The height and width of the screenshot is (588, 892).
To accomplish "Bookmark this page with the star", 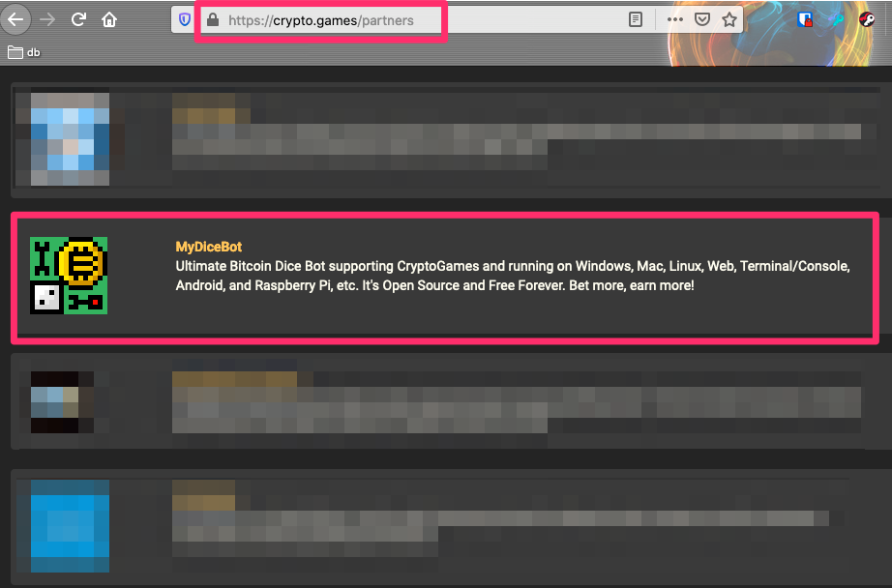I will 729,20.
